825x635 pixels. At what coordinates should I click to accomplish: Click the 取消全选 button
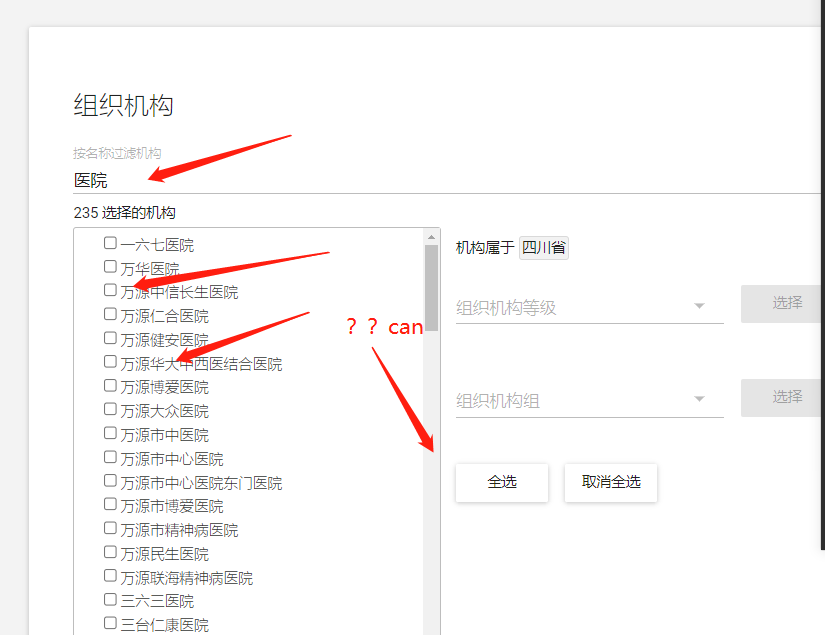pyautogui.click(x=611, y=482)
